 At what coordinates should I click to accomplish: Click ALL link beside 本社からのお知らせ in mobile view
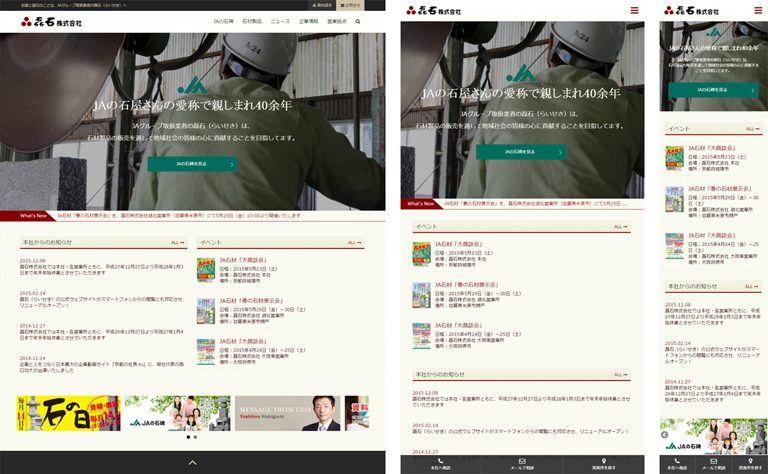pyautogui.click(x=752, y=286)
